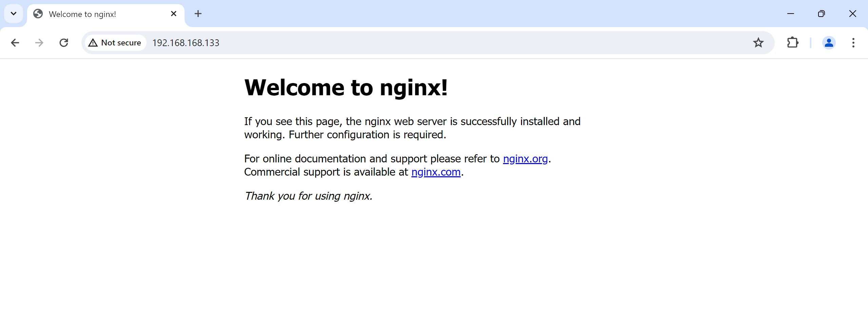The width and height of the screenshot is (868, 319).
Task: Expand the Chrome three-dot menu
Action: pyautogui.click(x=853, y=43)
